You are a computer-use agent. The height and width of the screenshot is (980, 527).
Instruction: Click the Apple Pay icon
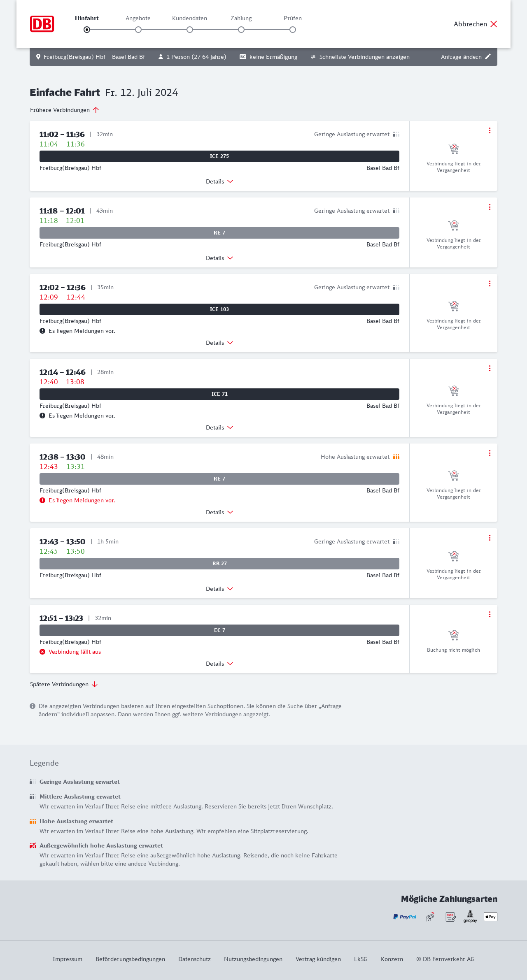[490, 917]
